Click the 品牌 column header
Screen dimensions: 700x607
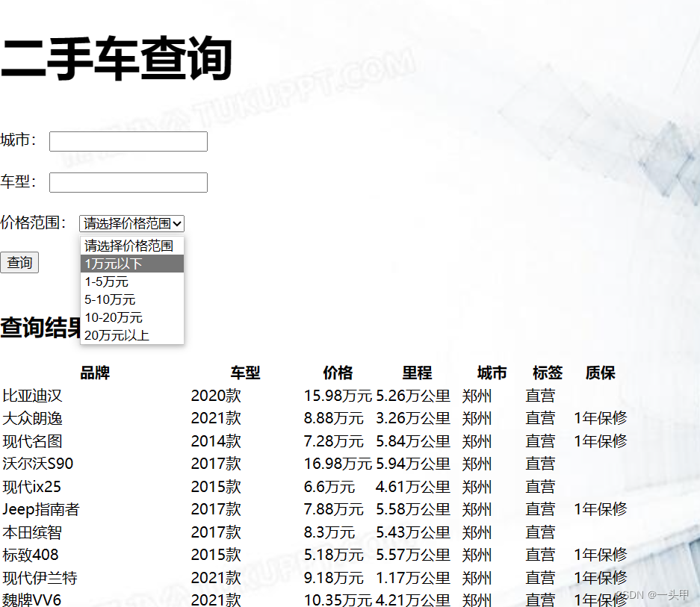[95, 373]
